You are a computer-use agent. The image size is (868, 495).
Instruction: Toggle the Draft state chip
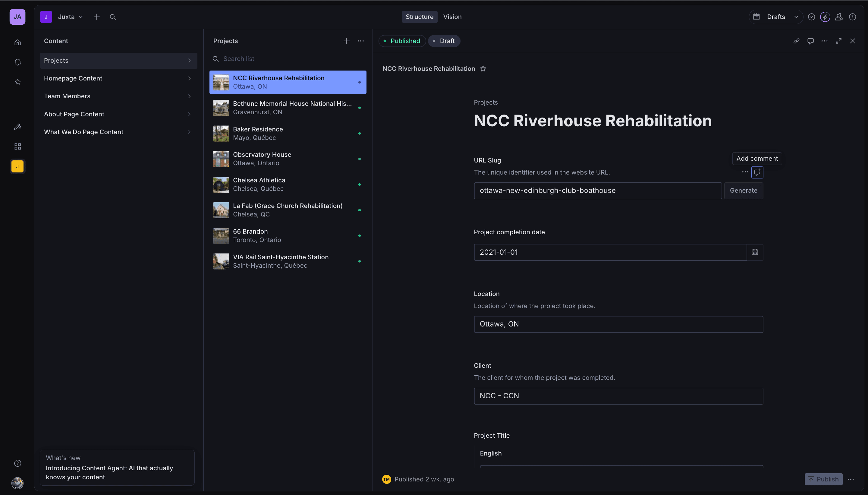444,41
